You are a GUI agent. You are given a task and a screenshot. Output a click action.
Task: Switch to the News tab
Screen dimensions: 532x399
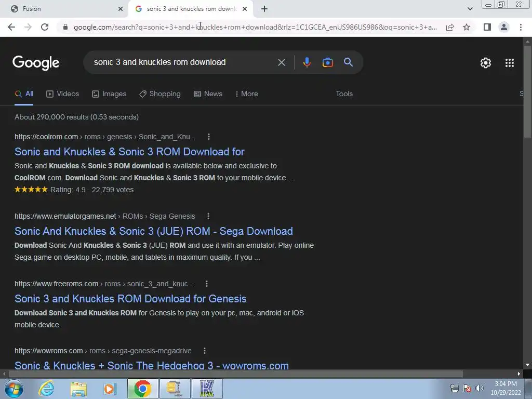208,94
